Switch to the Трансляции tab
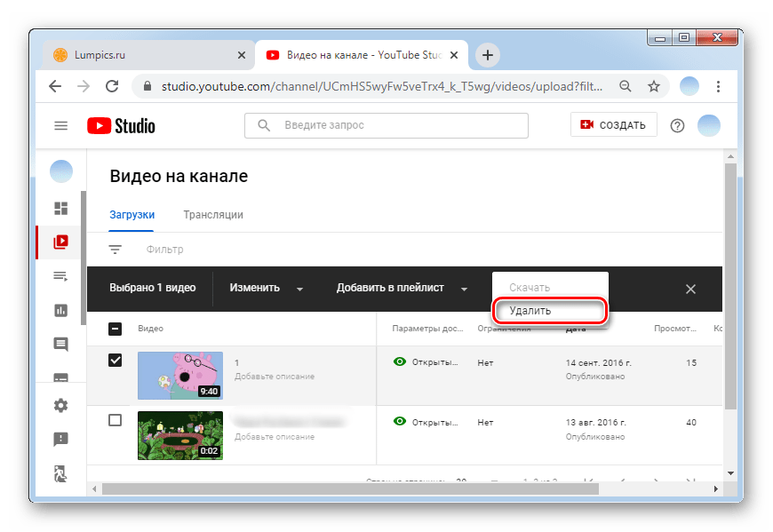 tap(212, 215)
